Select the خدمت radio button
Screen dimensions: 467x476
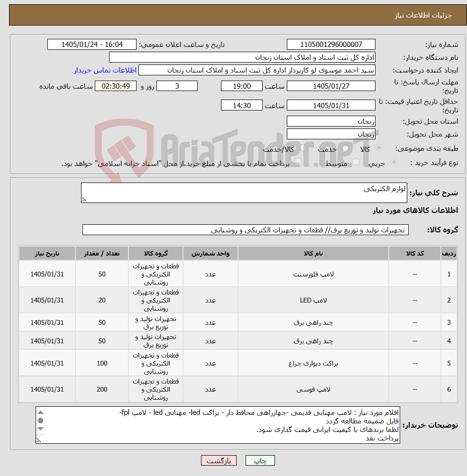[x=345, y=148]
